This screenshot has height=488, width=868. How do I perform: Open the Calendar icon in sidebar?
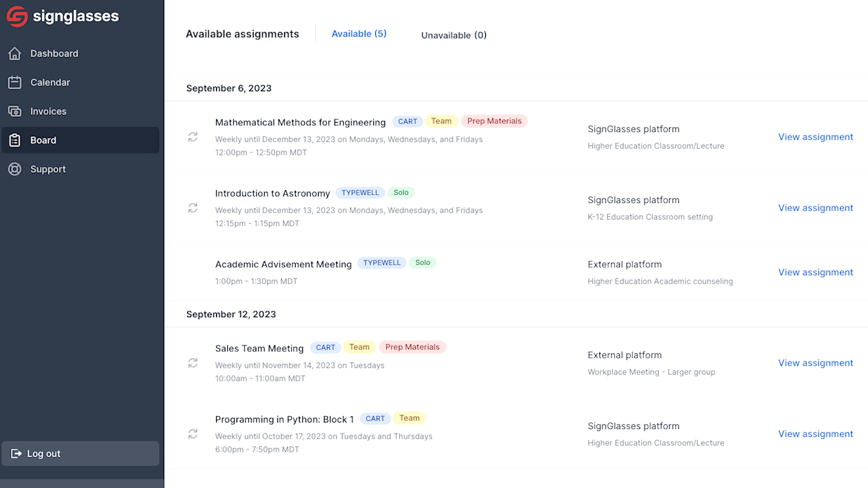click(x=14, y=82)
